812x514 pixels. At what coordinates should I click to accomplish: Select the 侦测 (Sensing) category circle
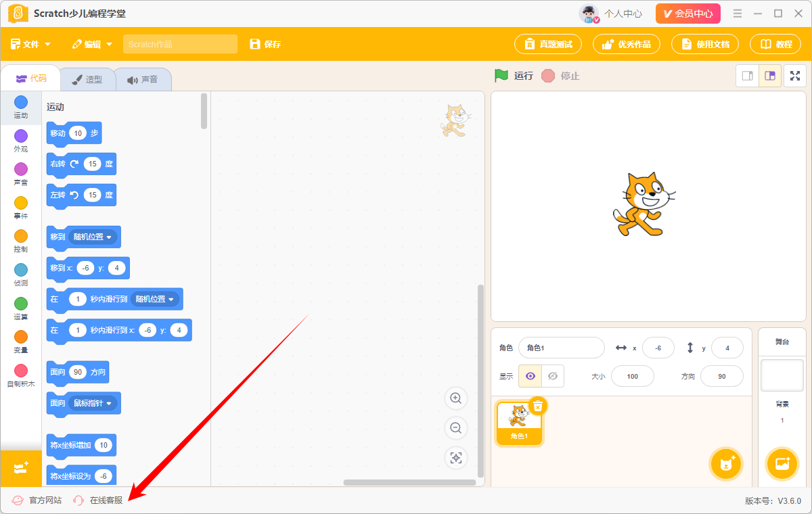(21, 270)
